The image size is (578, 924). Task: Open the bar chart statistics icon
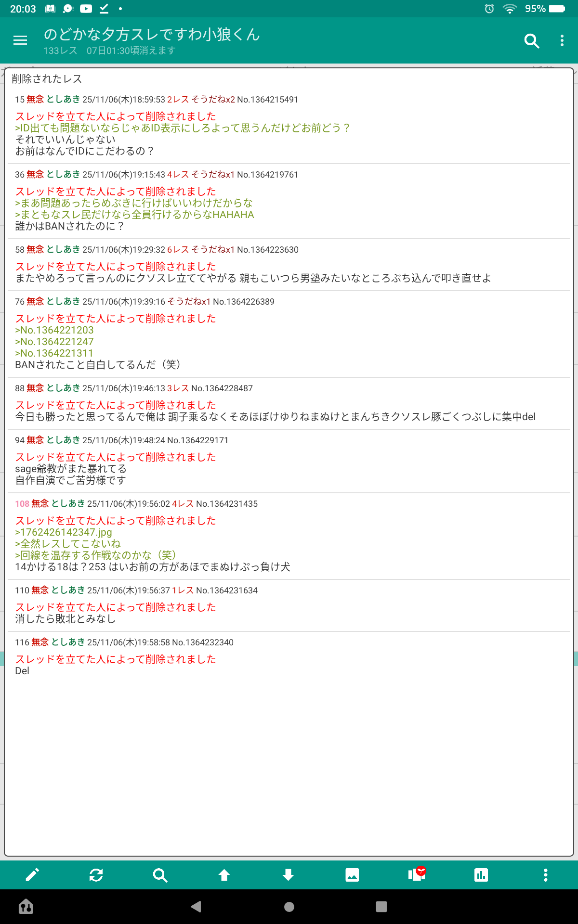click(481, 875)
